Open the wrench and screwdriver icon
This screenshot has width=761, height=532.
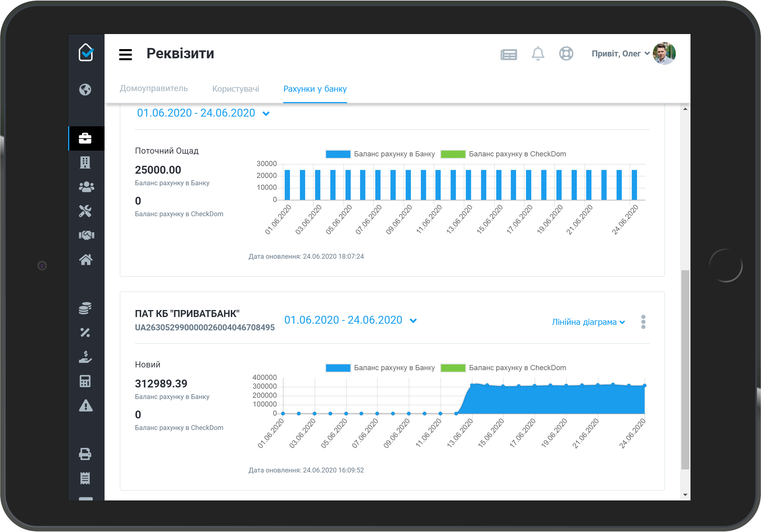tap(85, 211)
